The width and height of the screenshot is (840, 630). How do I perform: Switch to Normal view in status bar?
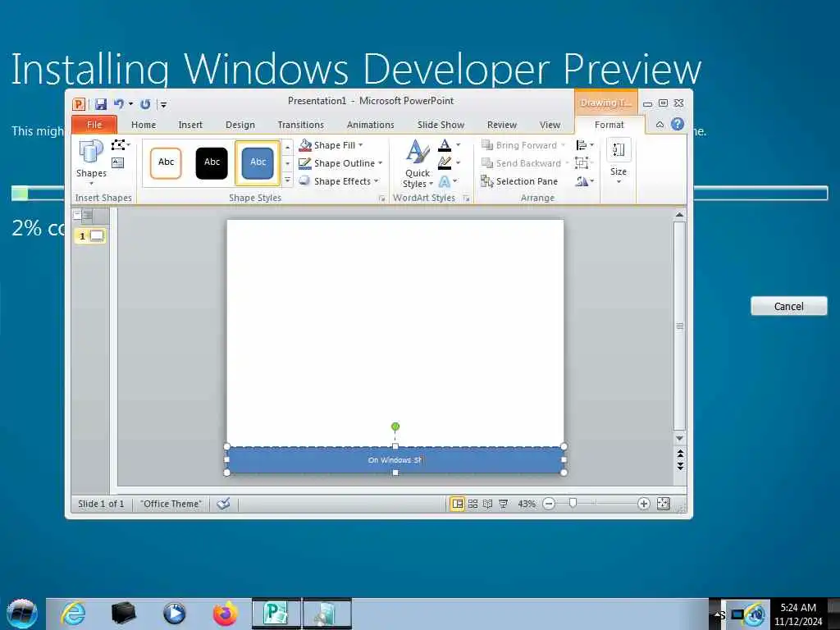(457, 504)
